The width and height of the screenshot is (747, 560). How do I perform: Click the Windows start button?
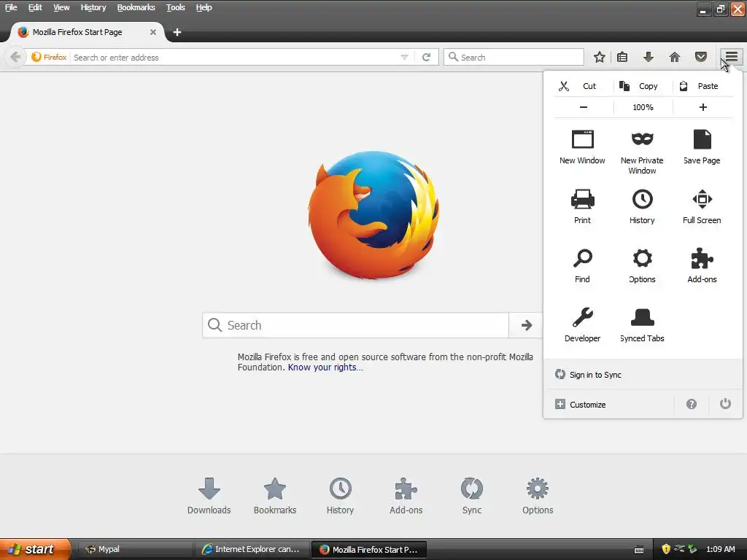[35, 549]
